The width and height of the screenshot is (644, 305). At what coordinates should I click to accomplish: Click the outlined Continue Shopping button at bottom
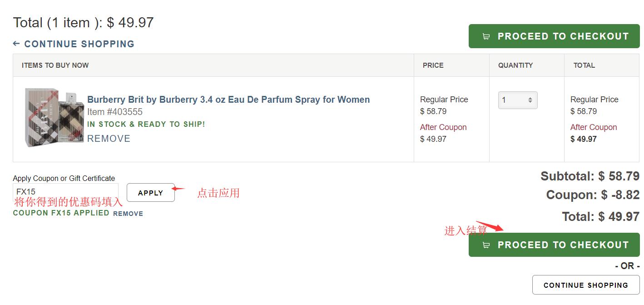(585, 285)
